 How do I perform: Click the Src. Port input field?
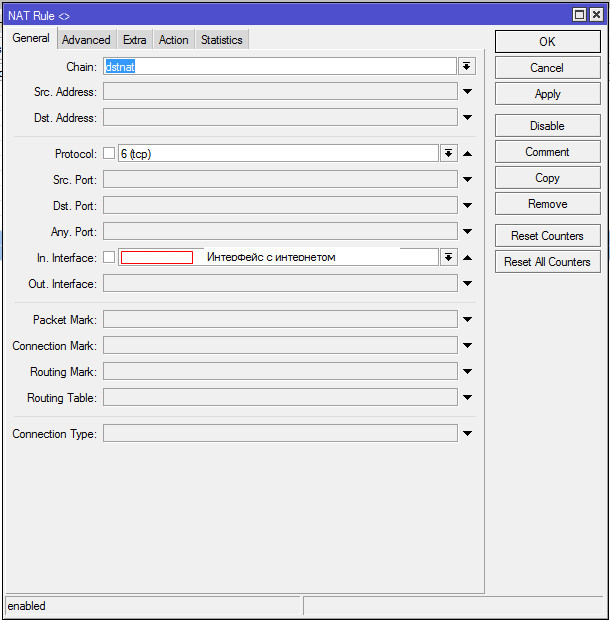pyautogui.click(x=280, y=179)
